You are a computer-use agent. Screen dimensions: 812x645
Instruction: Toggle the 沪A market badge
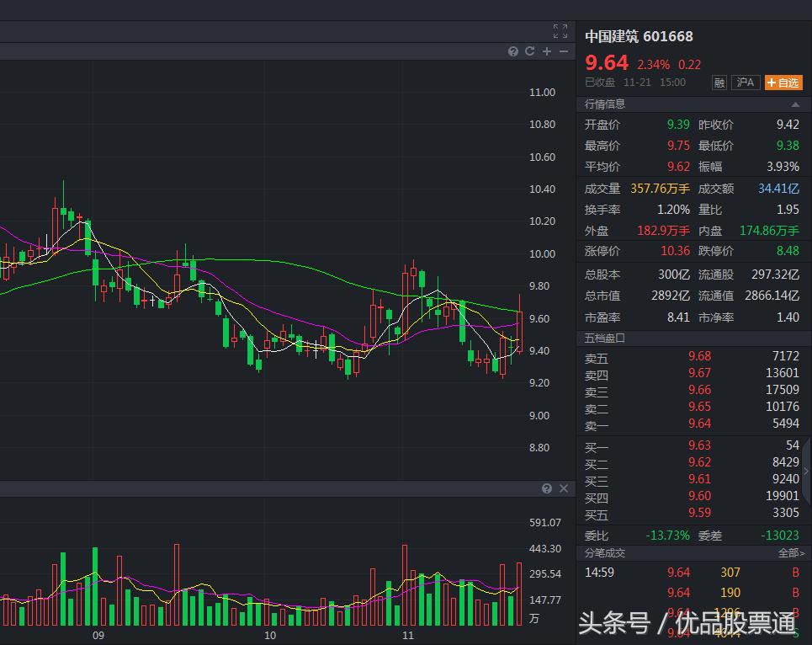tap(745, 83)
